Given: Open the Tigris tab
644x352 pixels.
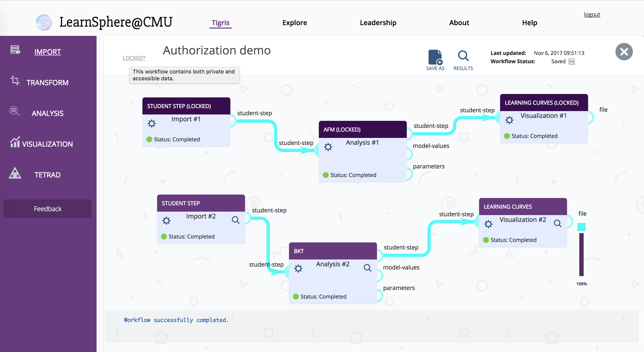Looking at the screenshot, I should tap(221, 23).
